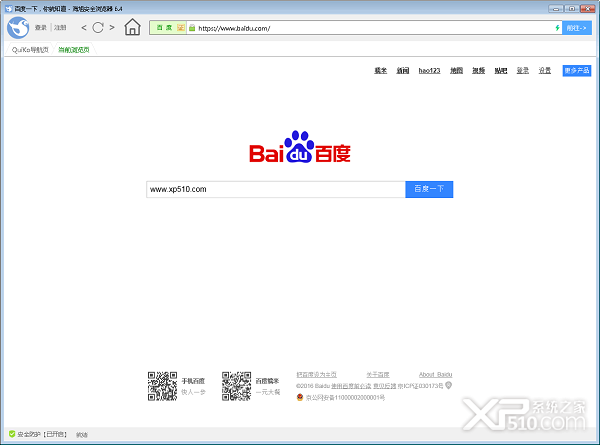Click the 登录 login link on Baidu
The width and height of the screenshot is (600, 445).
[523, 70]
